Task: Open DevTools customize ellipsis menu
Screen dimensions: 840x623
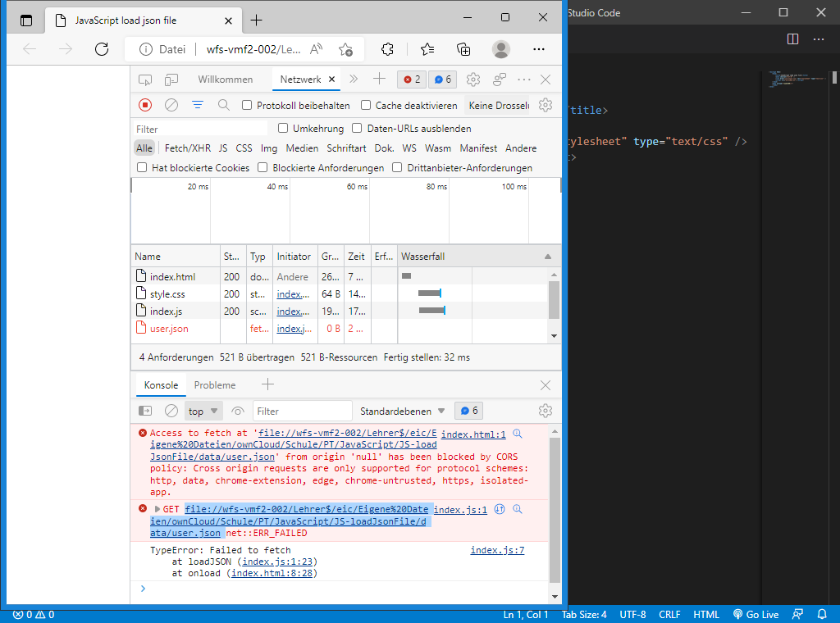Action: coord(524,80)
